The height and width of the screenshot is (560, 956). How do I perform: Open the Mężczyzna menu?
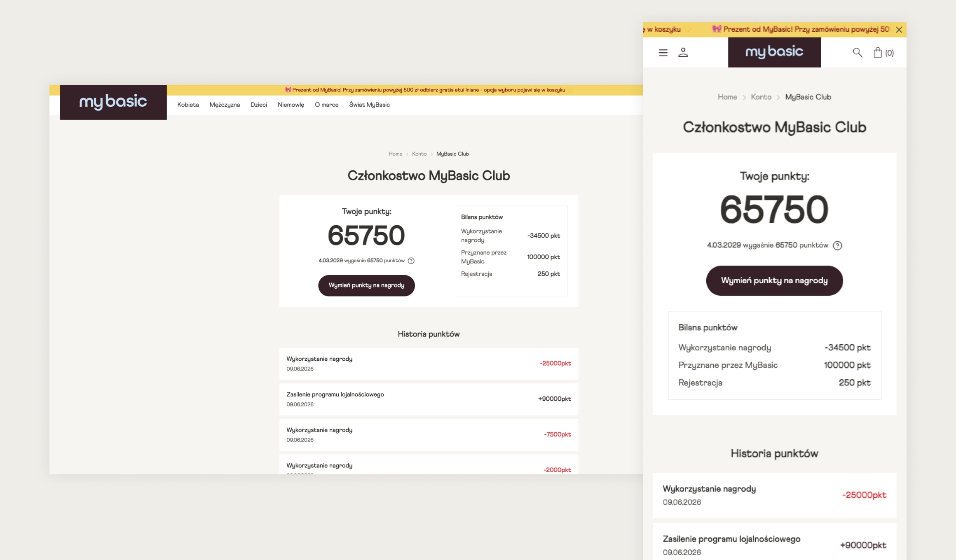click(225, 105)
